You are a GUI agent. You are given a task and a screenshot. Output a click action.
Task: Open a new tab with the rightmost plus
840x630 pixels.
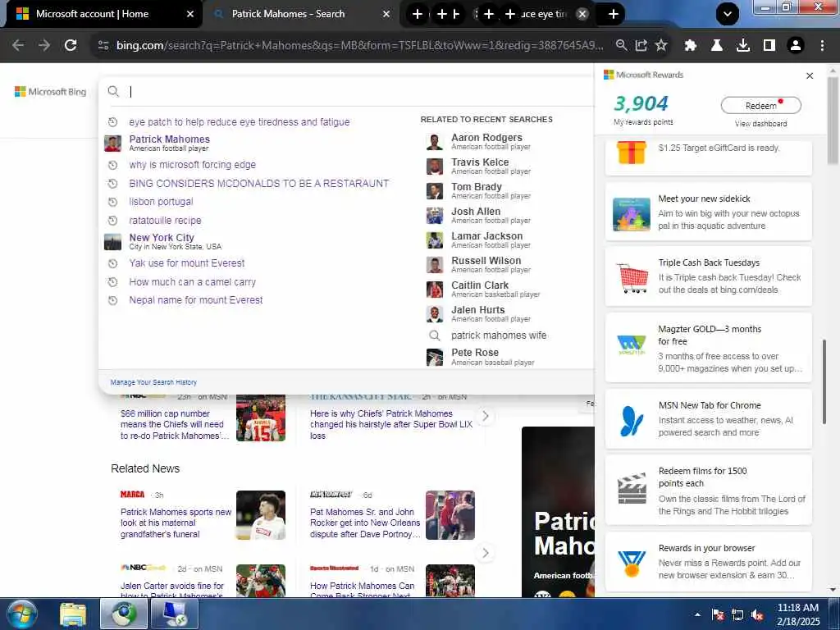[614, 14]
